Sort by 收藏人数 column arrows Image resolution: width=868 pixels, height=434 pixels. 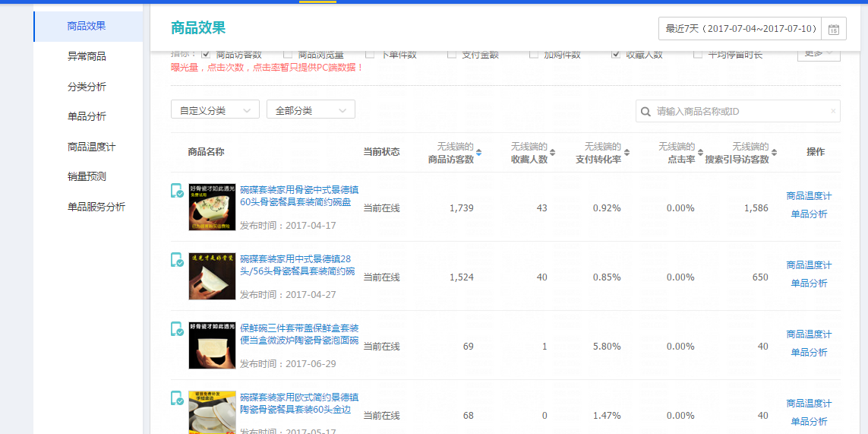(553, 153)
